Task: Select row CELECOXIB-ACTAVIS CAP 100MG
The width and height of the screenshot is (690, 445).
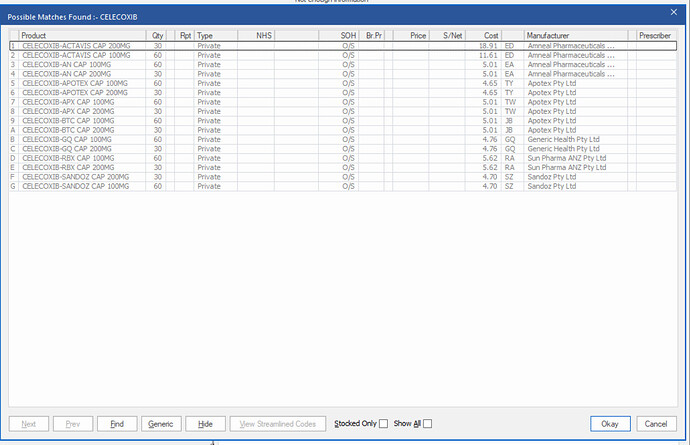Action: (343, 55)
